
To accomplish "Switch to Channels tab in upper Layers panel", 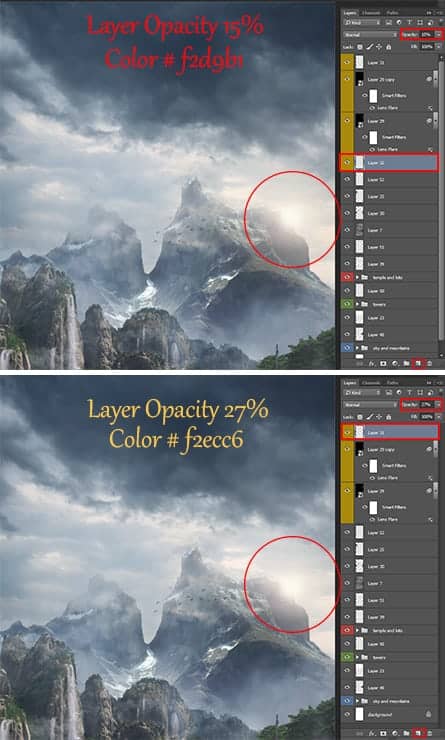I will coord(371,13).
